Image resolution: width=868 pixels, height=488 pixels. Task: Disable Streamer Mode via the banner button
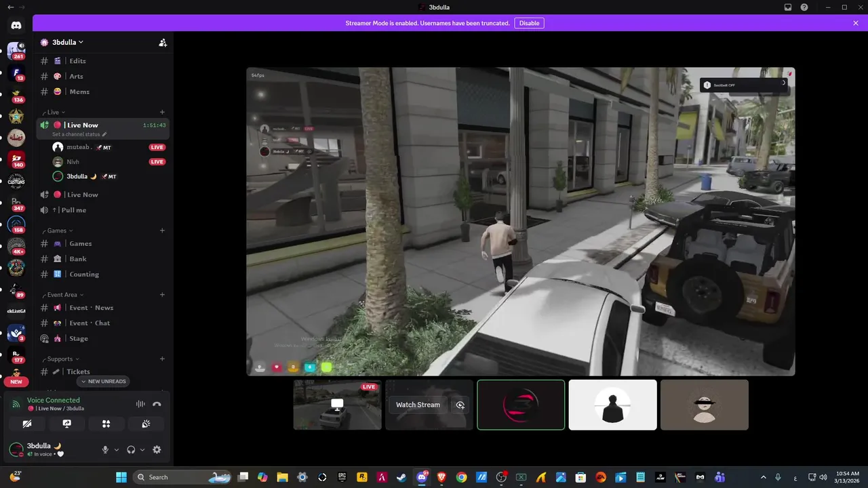coord(529,23)
